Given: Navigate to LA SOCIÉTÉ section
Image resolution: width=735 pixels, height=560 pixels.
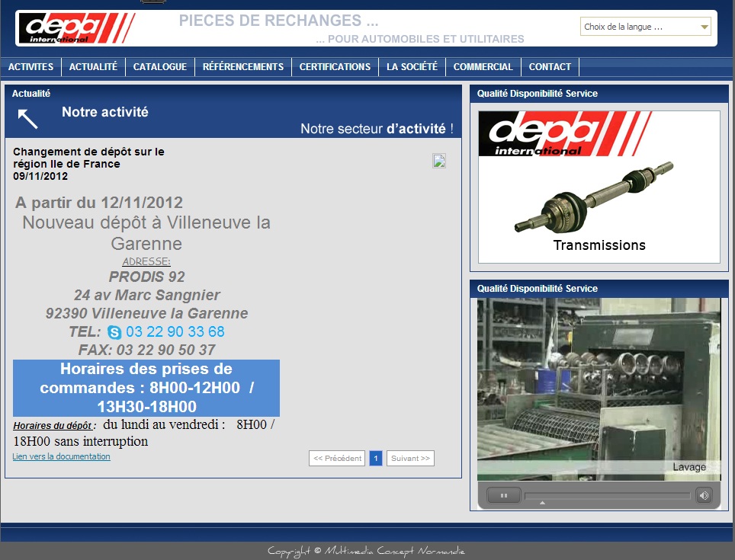Looking at the screenshot, I should pos(412,67).
